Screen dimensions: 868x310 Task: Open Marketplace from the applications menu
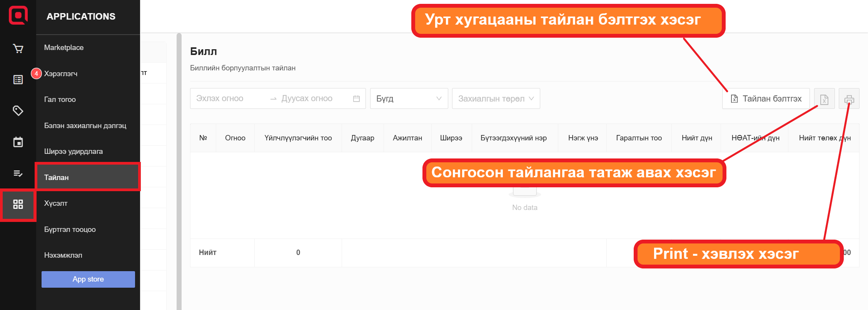(64, 48)
